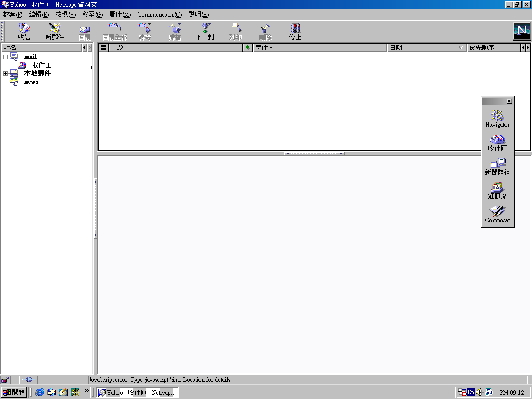This screenshot has width=532, height=399.
Task: Sort by 主題 Subject column header
Action: [175, 48]
